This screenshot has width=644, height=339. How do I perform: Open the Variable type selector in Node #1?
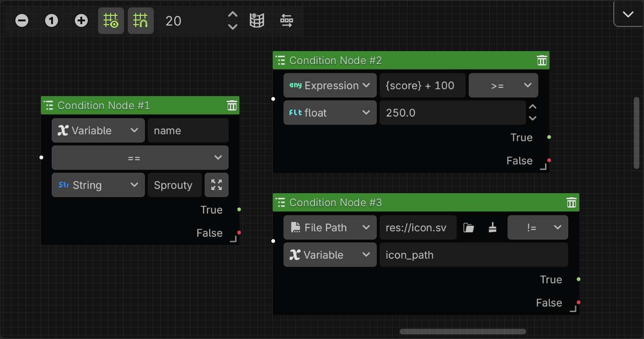click(98, 130)
